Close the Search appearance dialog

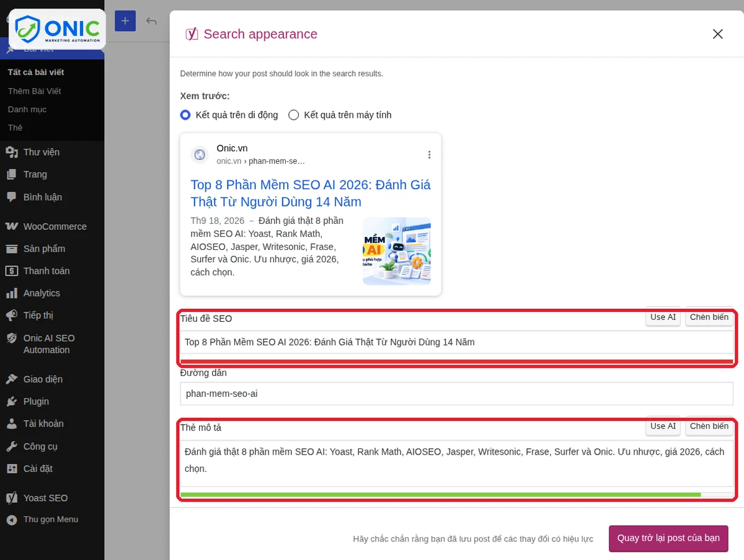point(718,34)
